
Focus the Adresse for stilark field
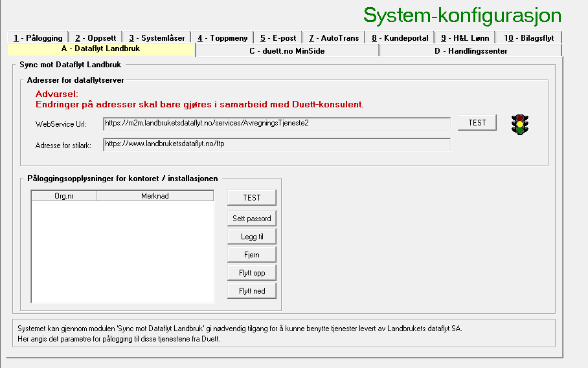coord(277,144)
